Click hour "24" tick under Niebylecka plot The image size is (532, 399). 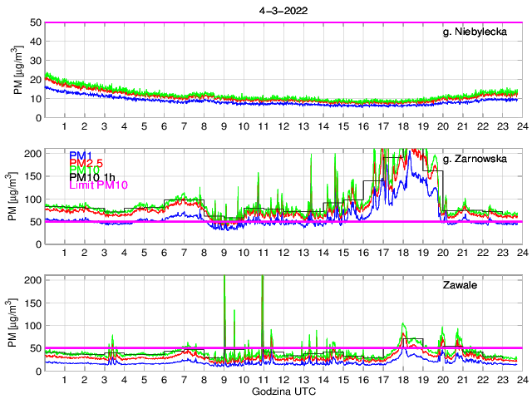point(523,126)
